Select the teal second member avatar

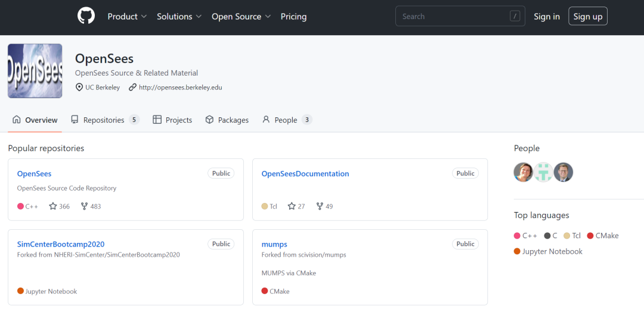click(x=543, y=172)
